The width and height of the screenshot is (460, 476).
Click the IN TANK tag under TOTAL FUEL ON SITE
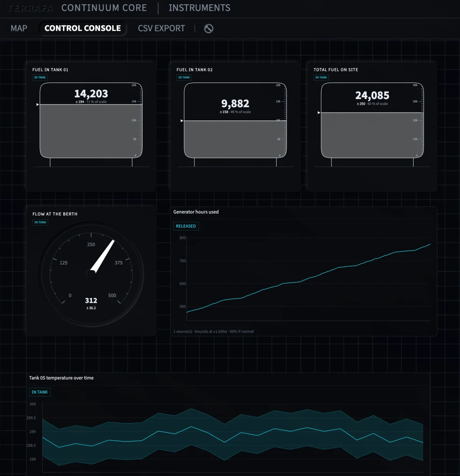coord(321,77)
